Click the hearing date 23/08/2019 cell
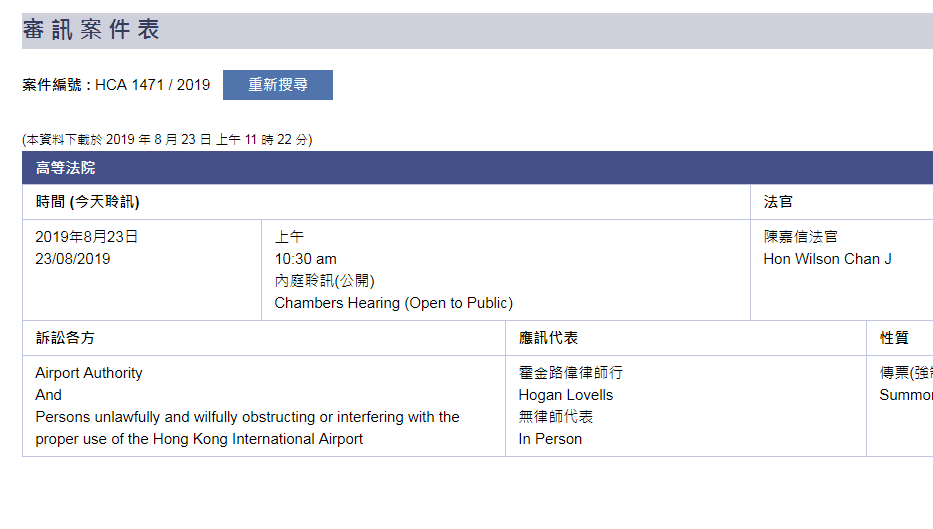 pyautogui.click(x=73, y=259)
